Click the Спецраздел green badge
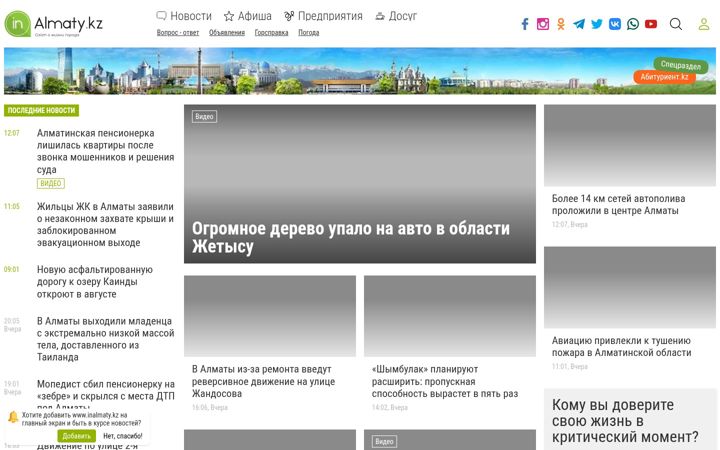Viewport: 720px width, 450px height. pyautogui.click(x=681, y=65)
